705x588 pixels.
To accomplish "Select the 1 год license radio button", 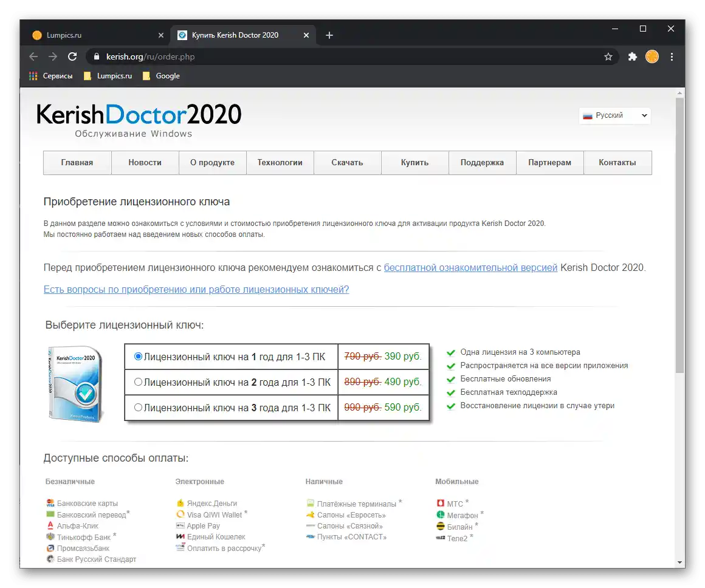I will [x=139, y=356].
